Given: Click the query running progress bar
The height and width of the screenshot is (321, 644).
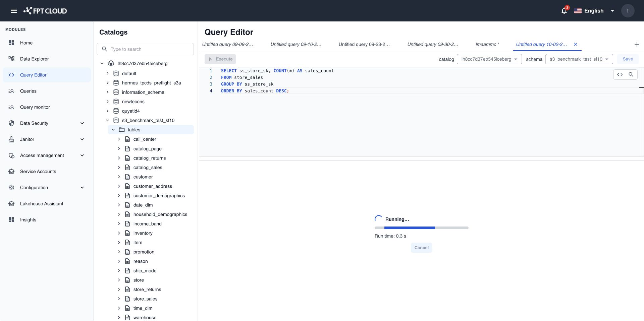Looking at the screenshot, I should pyautogui.click(x=421, y=228).
